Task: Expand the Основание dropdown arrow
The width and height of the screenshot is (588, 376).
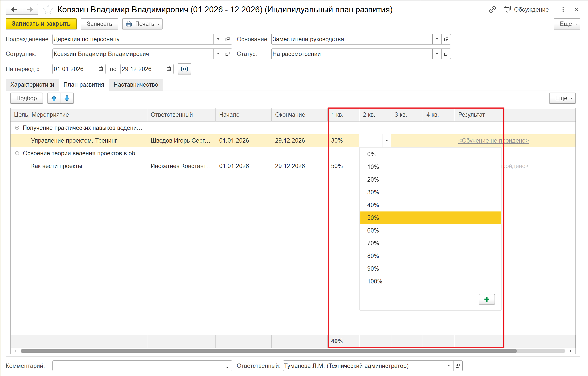Action: coord(437,39)
